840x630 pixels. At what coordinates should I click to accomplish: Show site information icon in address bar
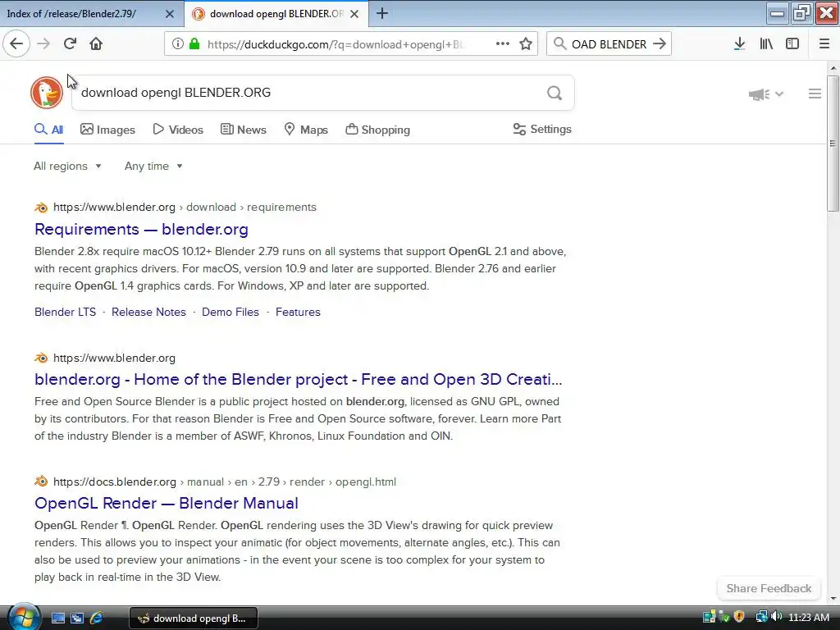(178, 44)
